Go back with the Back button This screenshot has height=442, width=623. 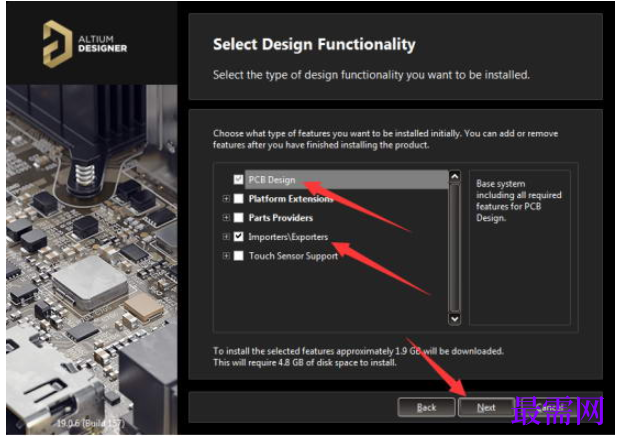tap(426, 407)
